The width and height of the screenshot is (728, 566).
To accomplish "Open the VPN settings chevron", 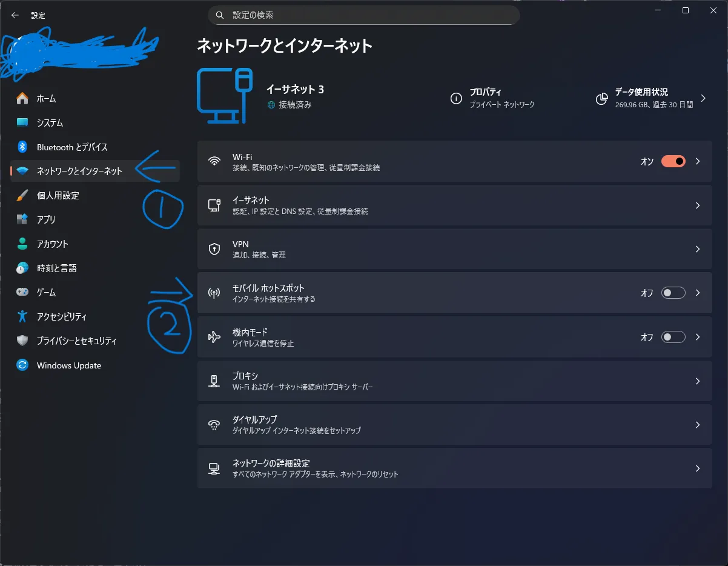I will 697,249.
